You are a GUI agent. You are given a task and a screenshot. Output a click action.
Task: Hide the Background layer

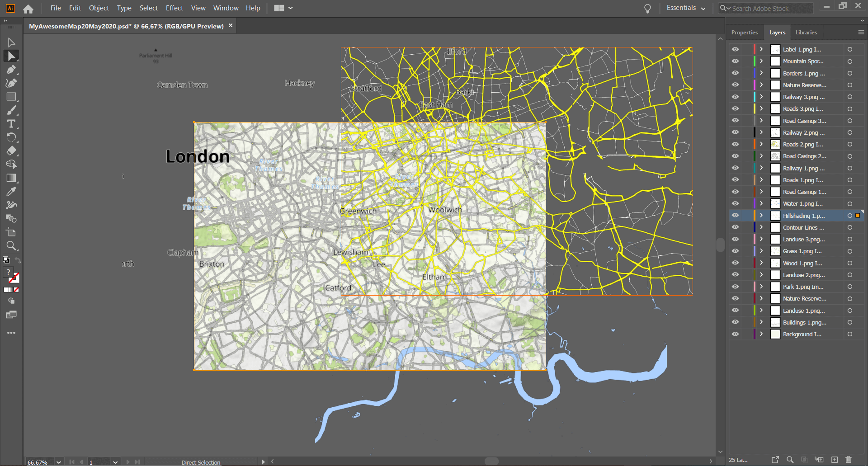(x=736, y=334)
